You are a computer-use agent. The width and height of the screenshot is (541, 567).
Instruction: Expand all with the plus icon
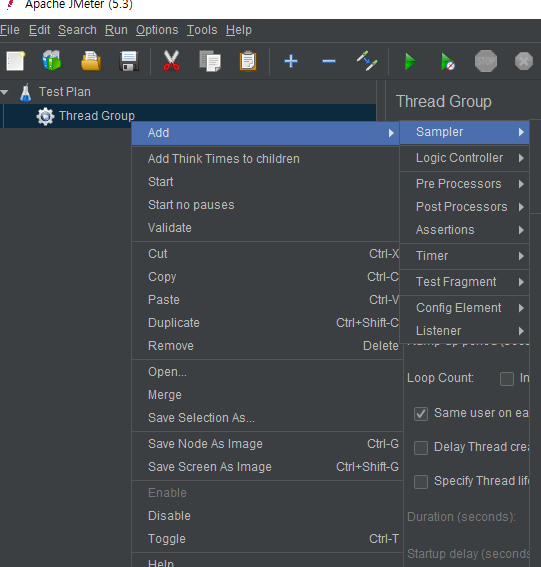coord(291,61)
